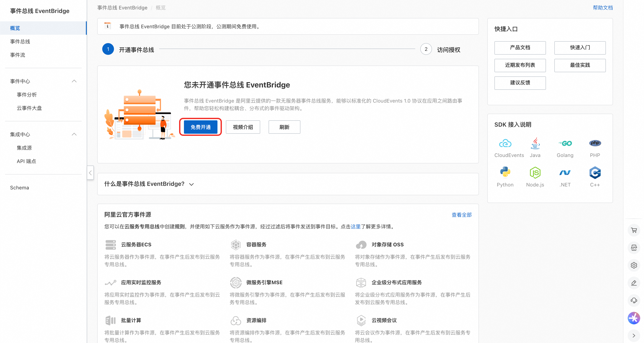Open the purple AI assistant icon
The image size is (644, 343).
coord(634,318)
